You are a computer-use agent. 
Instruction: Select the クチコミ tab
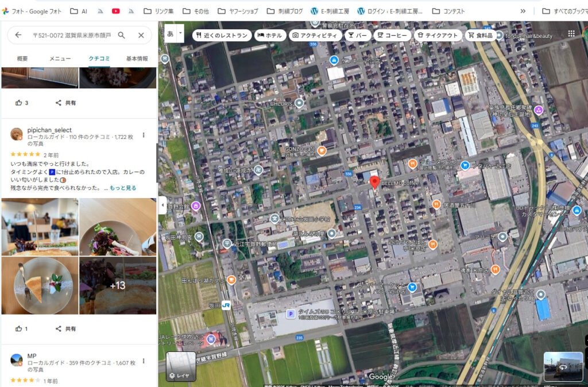(x=99, y=59)
